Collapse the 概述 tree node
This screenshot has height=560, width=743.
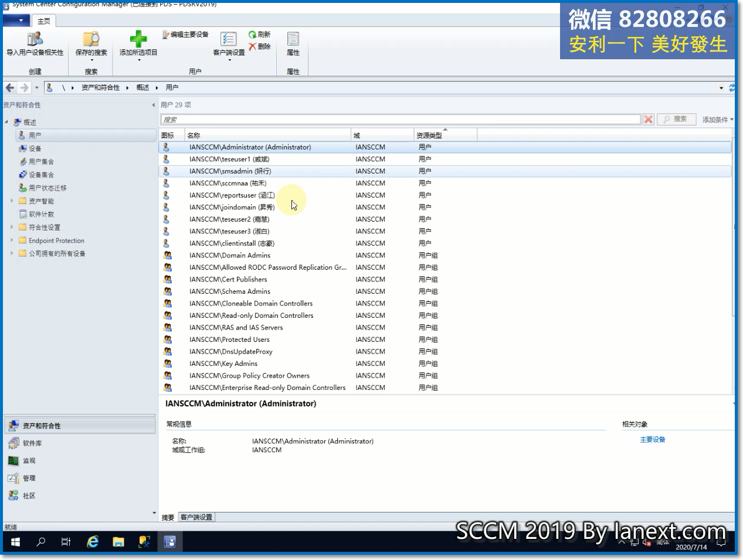pos(6,122)
